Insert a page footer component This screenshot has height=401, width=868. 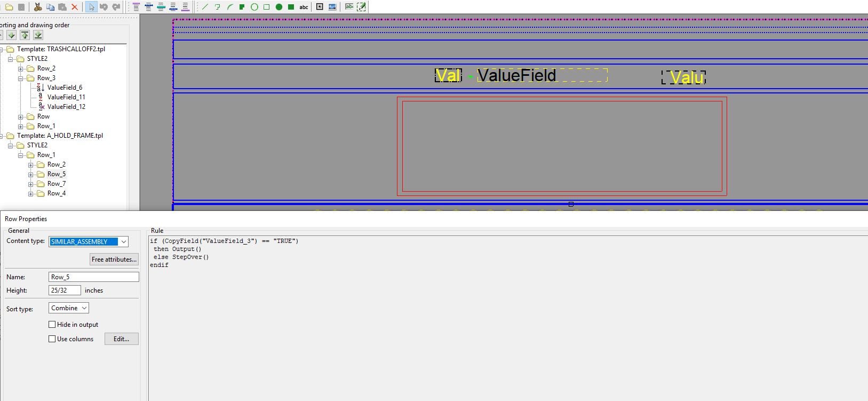(x=185, y=7)
